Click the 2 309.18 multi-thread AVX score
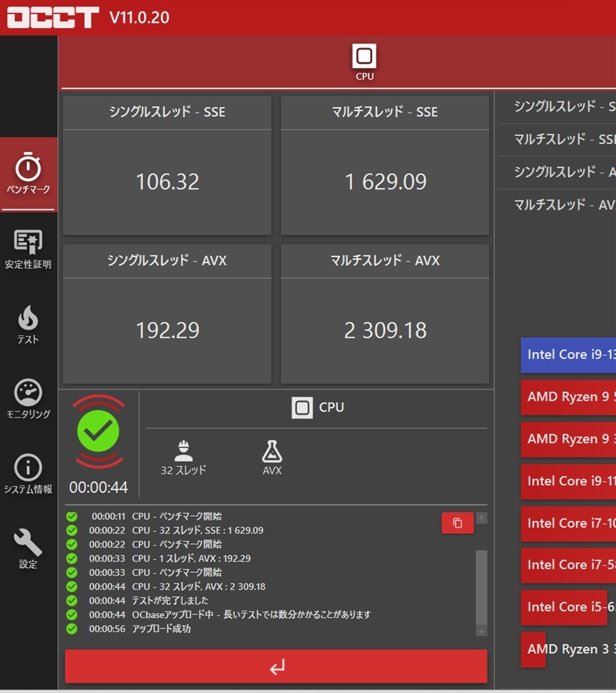The height and width of the screenshot is (693, 616). point(386,330)
